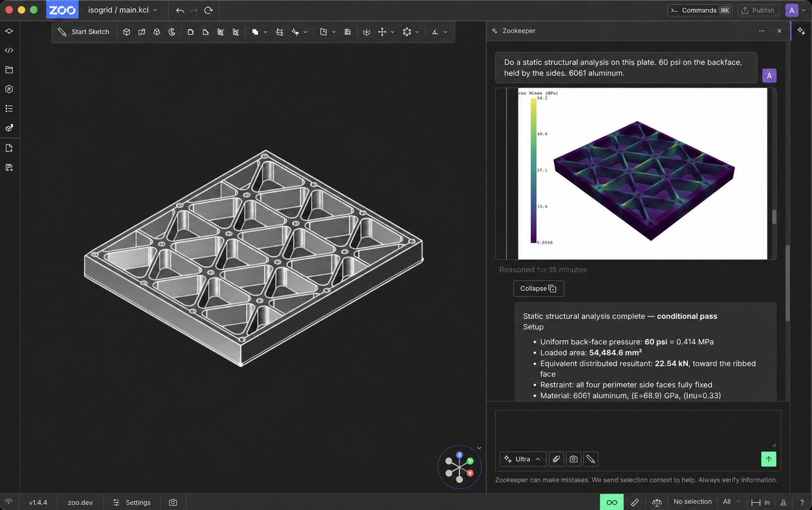
Task: Toggle the feature tree pane icon
Action: click(9, 109)
